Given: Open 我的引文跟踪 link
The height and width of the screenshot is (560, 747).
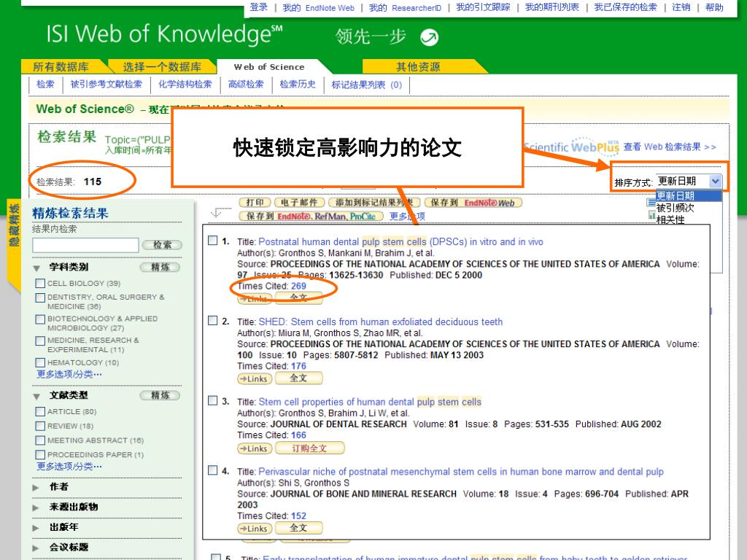Looking at the screenshot, I should click(483, 7).
